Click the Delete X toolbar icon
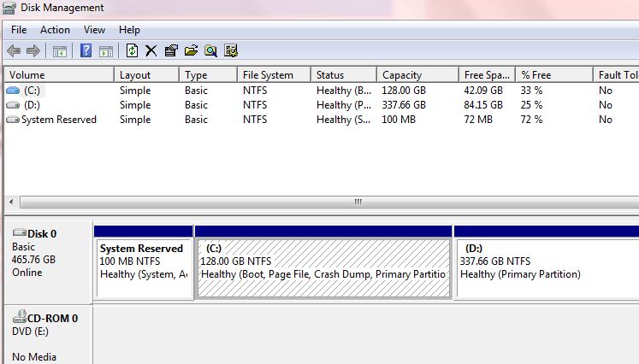The image size is (639, 364). pos(151,51)
